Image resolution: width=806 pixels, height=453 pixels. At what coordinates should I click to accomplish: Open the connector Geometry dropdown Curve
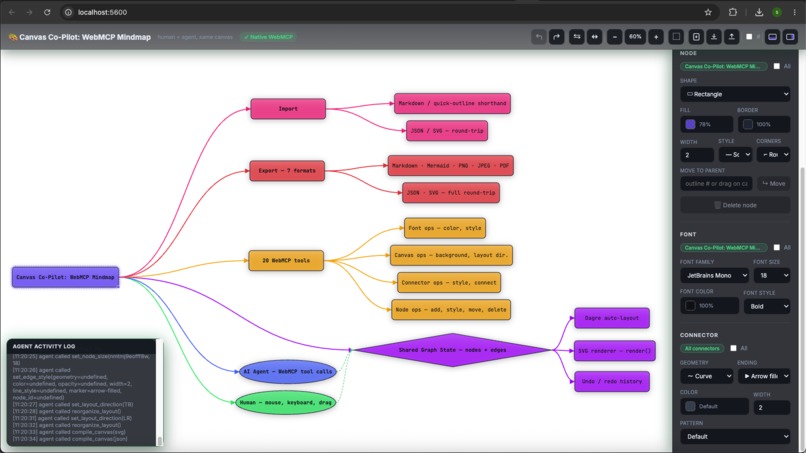click(x=706, y=376)
